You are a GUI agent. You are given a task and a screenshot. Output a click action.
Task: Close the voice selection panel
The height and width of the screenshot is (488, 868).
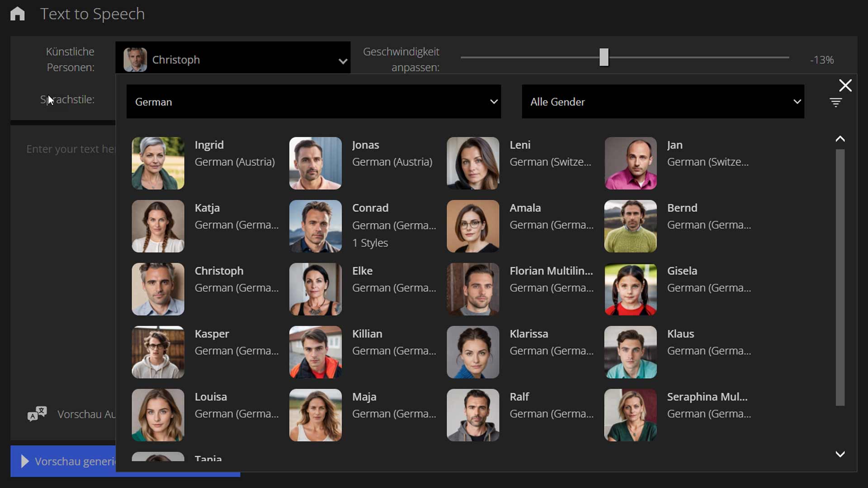coord(845,85)
